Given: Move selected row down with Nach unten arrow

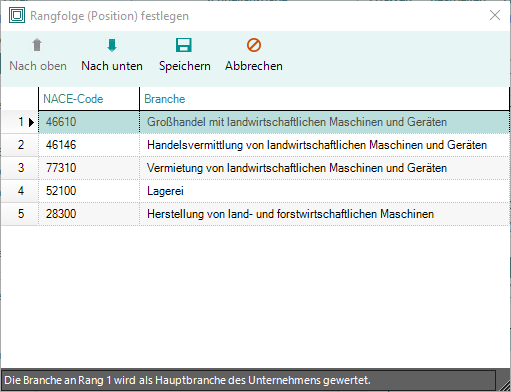Looking at the screenshot, I should coord(112,45).
